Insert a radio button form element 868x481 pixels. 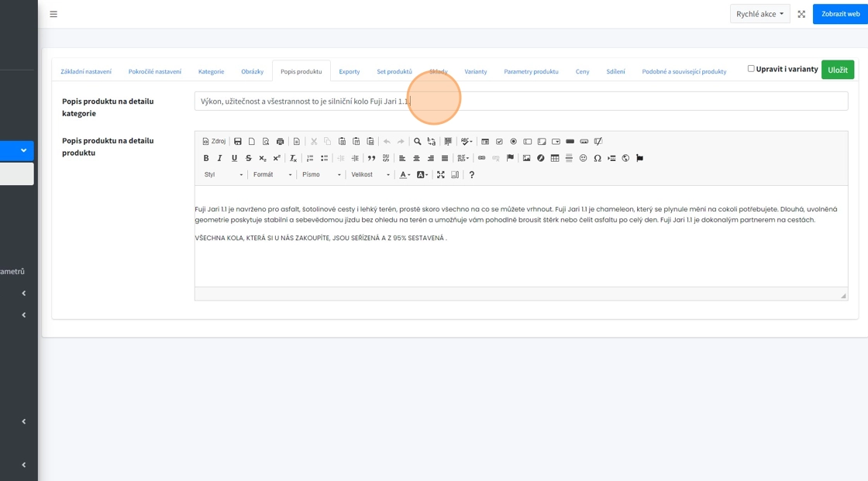(x=513, y=142)
